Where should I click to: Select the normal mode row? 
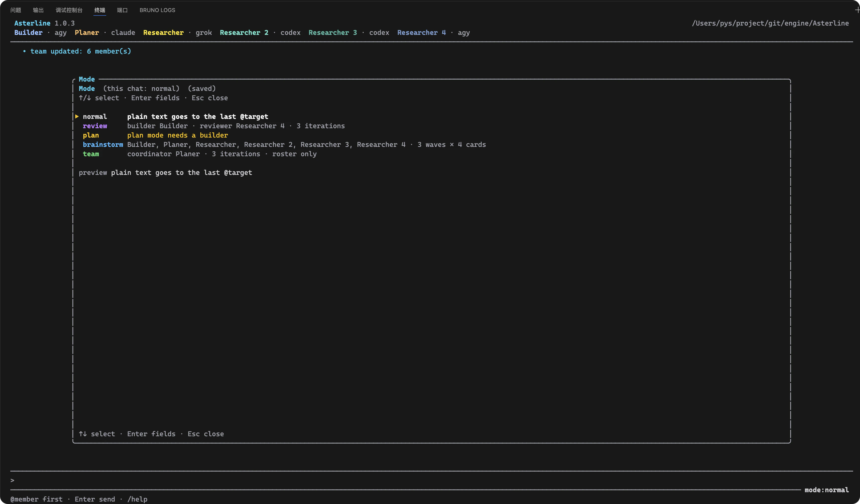point(432,117)
